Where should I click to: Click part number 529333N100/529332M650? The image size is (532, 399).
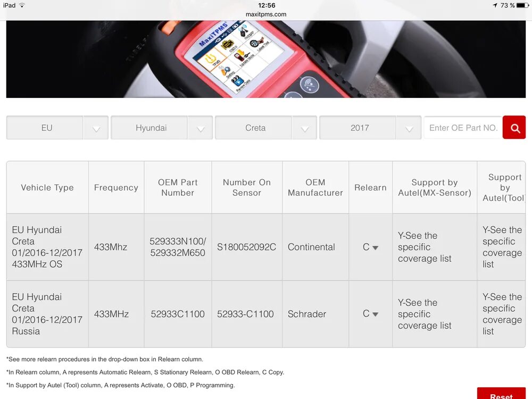pos(178,247)
